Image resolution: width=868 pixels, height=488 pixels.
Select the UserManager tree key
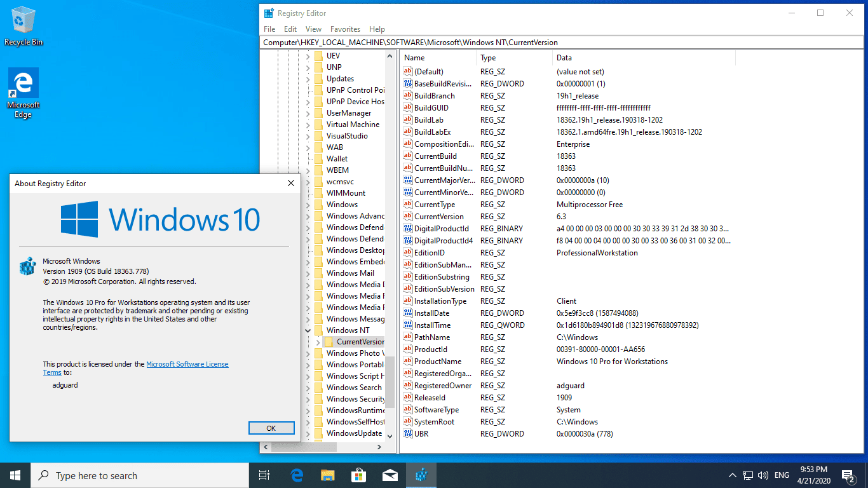349,113
